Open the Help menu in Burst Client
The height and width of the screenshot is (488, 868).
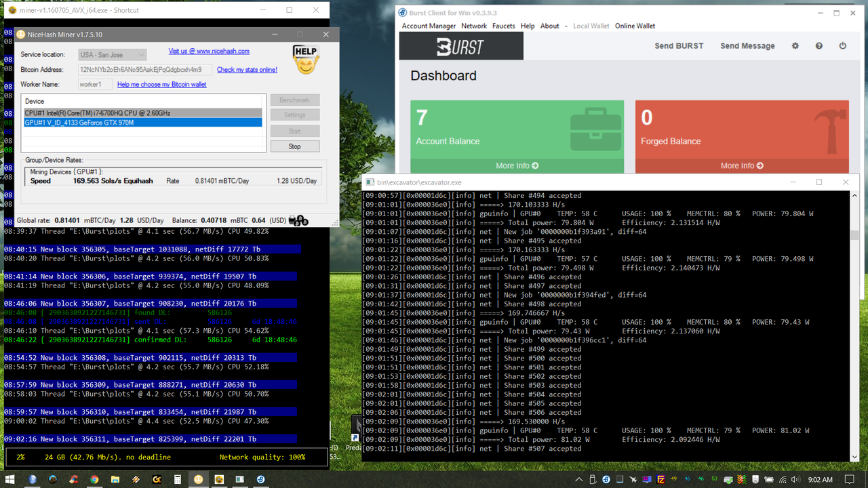[x=528, y=26]
